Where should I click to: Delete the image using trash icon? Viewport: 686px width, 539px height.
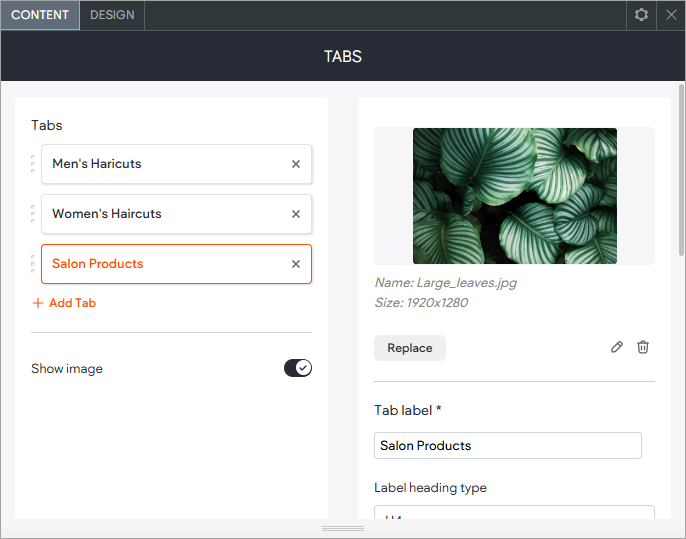(643, 347)
